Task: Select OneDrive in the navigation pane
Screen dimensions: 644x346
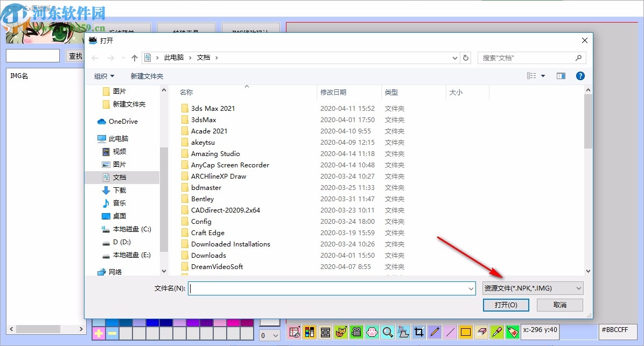Action: pos(123,122)
